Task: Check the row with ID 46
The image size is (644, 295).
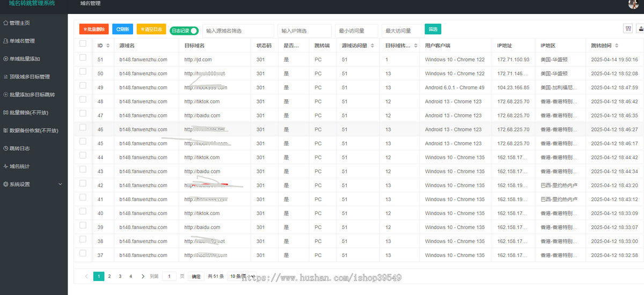Action: coord(83,127)
